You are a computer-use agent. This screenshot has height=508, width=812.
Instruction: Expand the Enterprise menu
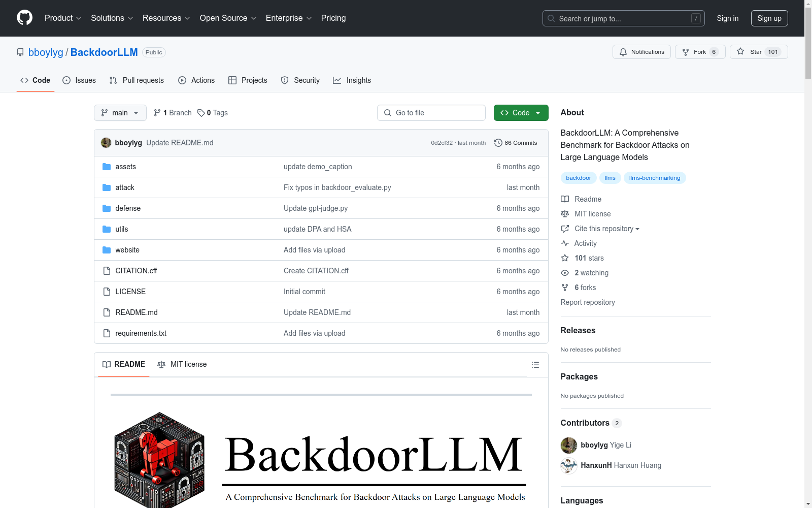[289, 18]
